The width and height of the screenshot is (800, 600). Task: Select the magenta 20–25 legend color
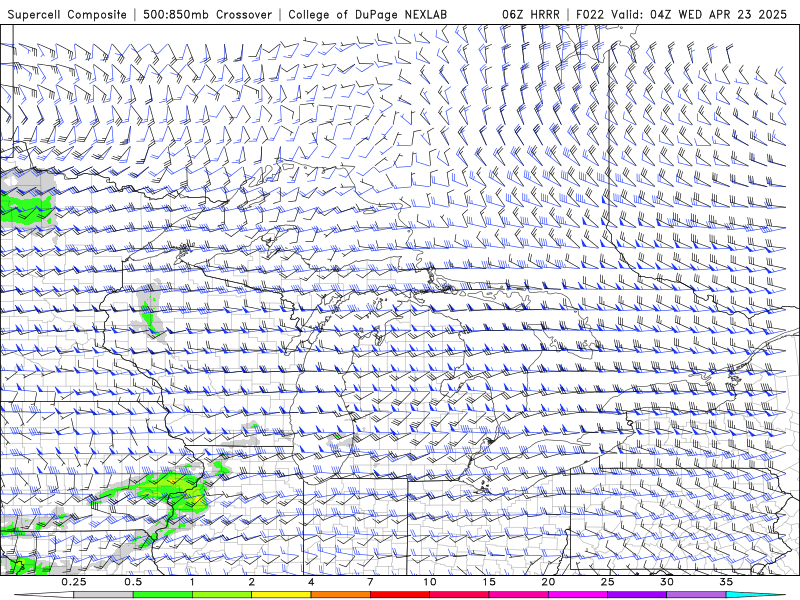click(578, 595)
